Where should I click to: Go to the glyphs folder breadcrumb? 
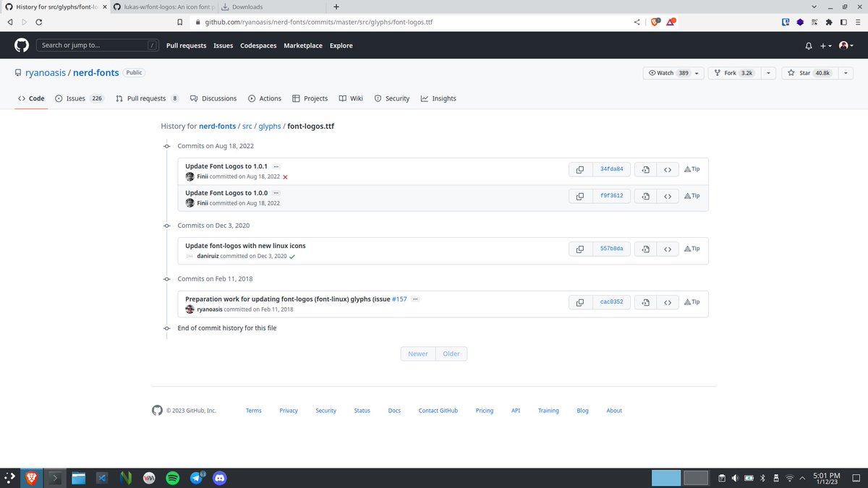point(270,126)
